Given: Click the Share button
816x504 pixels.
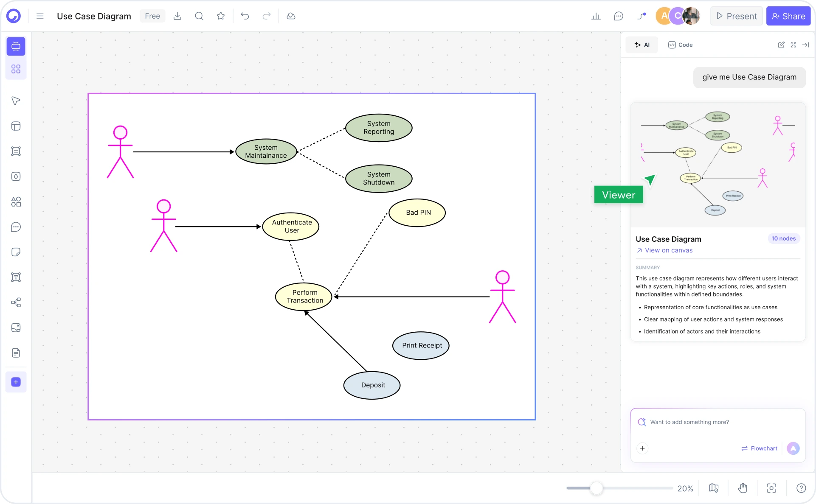Looking at the screenshot, I should point(788,16).
